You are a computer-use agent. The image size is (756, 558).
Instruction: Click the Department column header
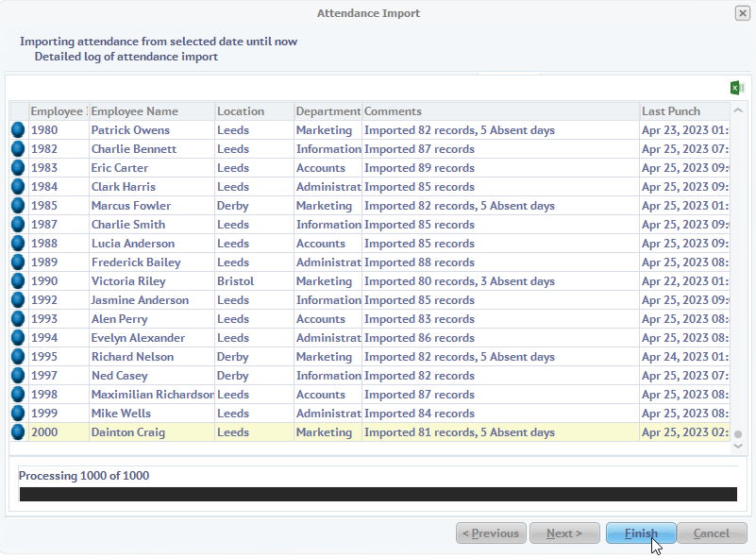coord(328,111)
